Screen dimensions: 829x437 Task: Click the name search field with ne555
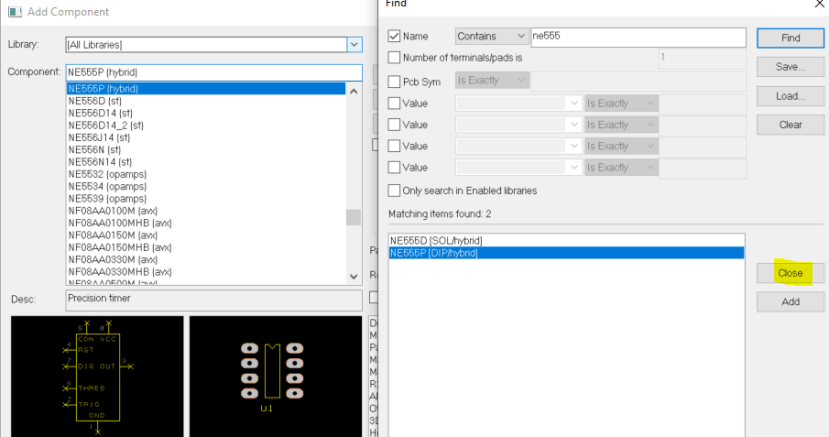point(638,36)
